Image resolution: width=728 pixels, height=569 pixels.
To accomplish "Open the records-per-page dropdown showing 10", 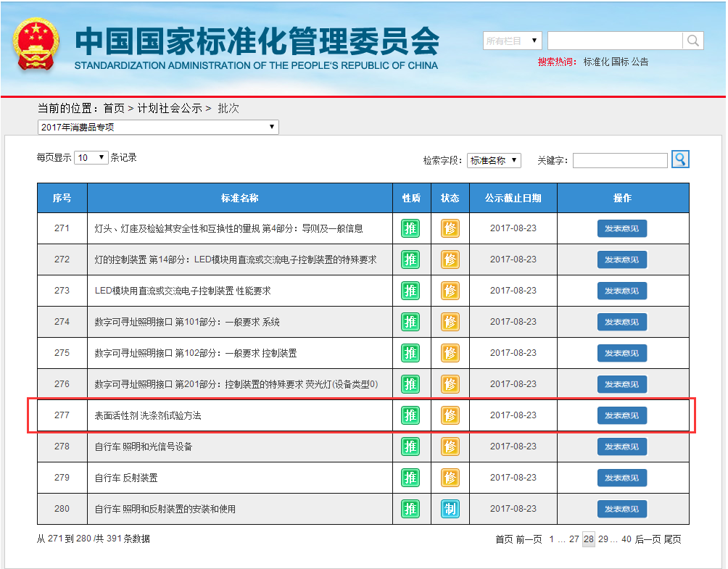I will (x=91, y=157).
